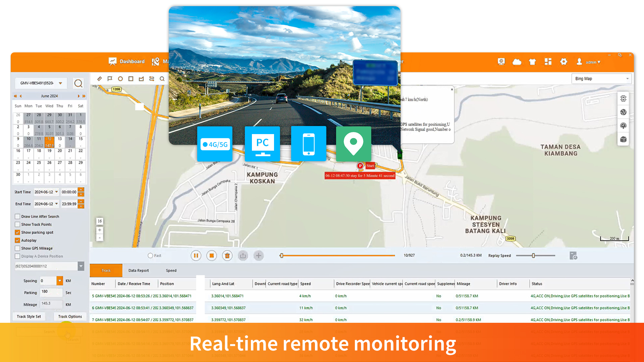Click the Track Style Set button
This screenshot has height=362, width=644.
29,316
